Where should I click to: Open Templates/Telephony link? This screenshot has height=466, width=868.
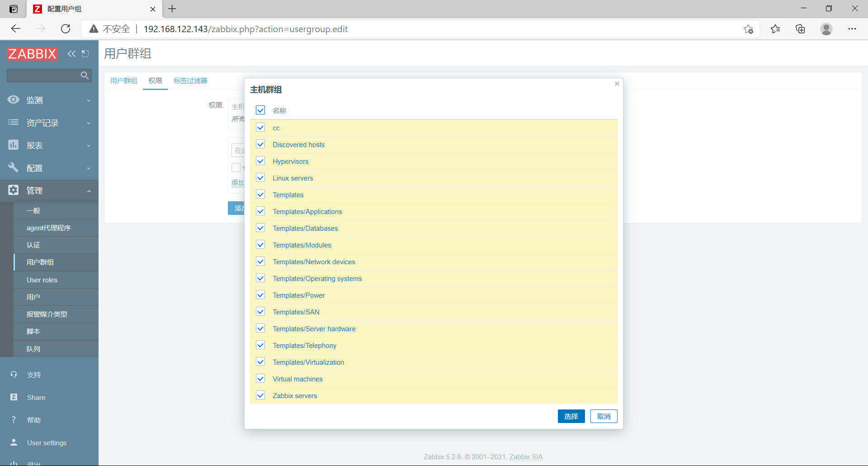coord(305,345)
